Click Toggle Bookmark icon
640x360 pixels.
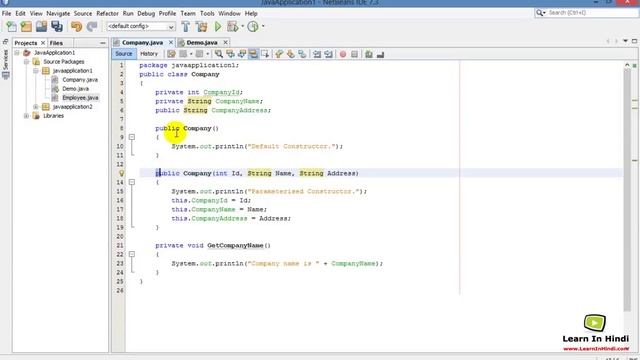tap(302, 54)
